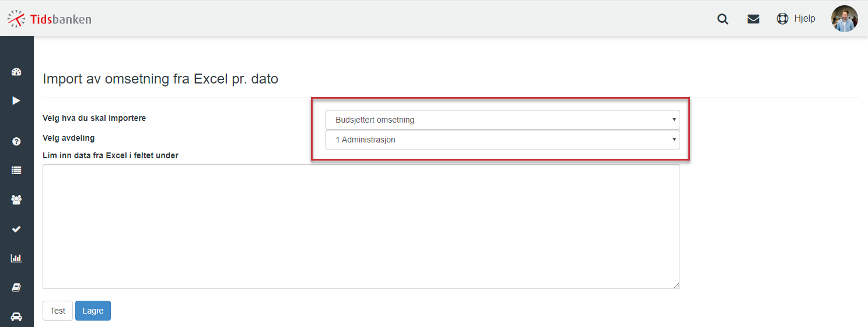Click the Test button

58,311
